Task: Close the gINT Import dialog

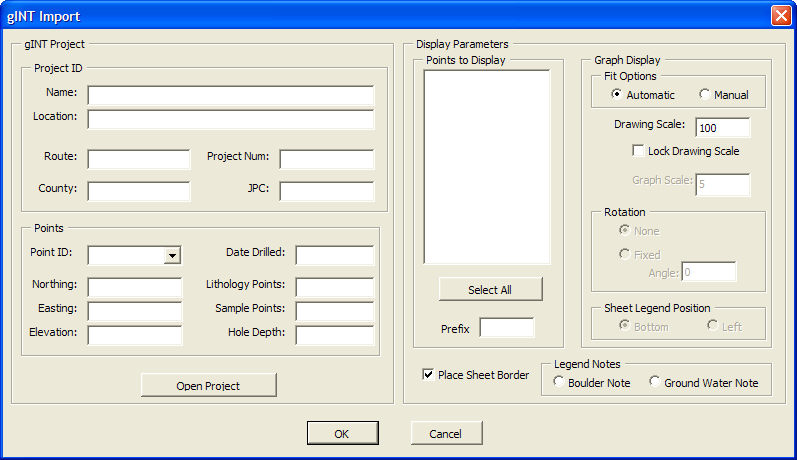Action: click(x=780, y=16)
